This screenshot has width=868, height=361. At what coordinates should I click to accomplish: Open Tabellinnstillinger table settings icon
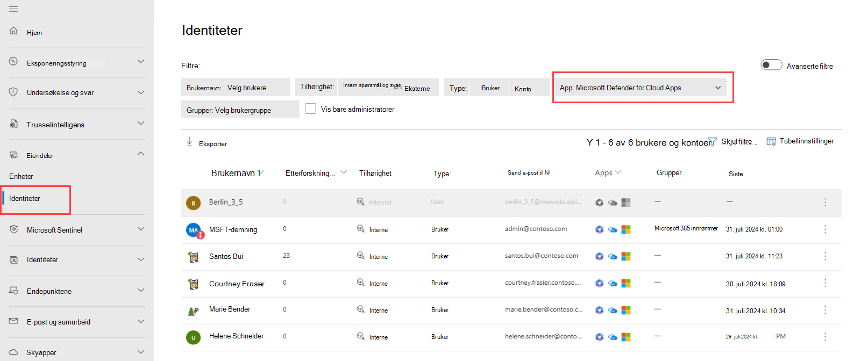pyautogui.click(x=771, y=141)
